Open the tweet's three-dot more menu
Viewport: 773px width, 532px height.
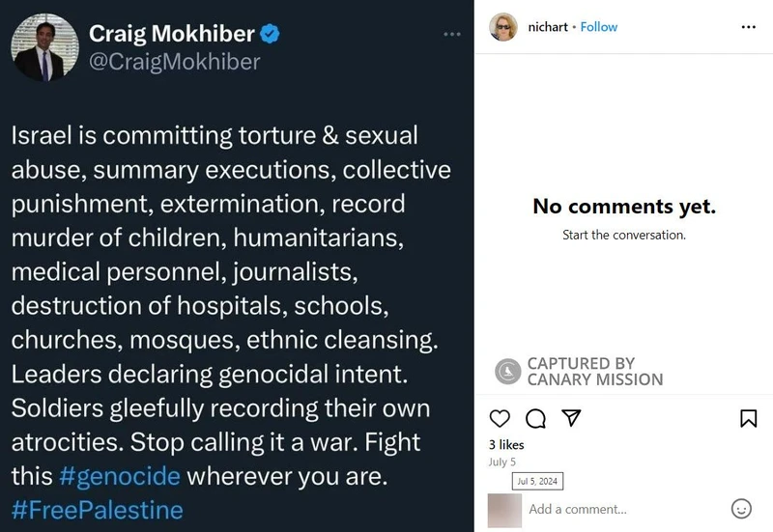452,34
